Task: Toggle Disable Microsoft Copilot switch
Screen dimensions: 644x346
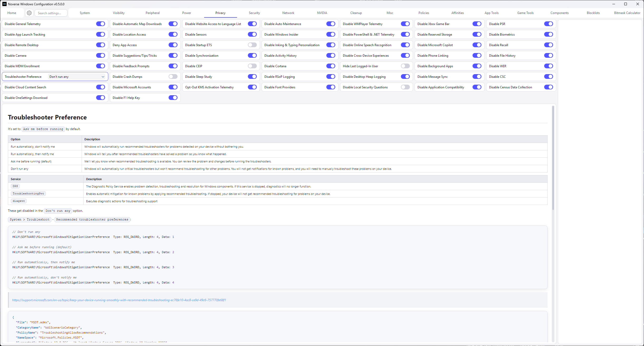Action: (477, 45)
